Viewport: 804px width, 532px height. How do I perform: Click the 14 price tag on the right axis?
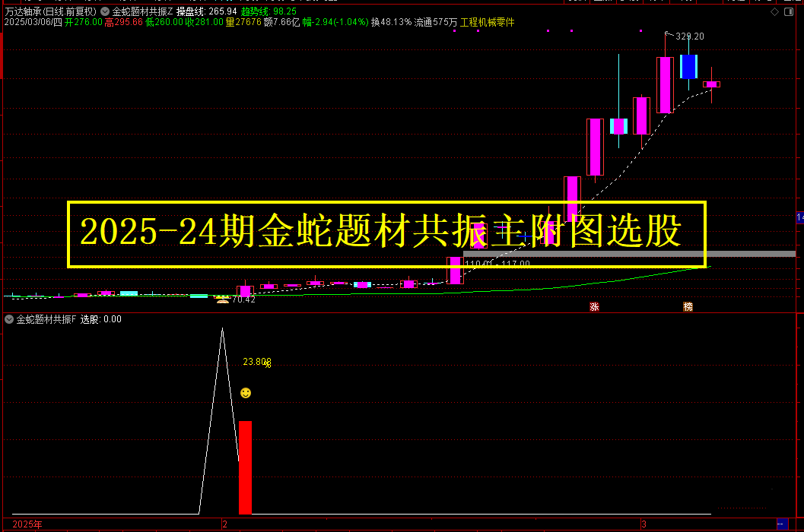799,217
